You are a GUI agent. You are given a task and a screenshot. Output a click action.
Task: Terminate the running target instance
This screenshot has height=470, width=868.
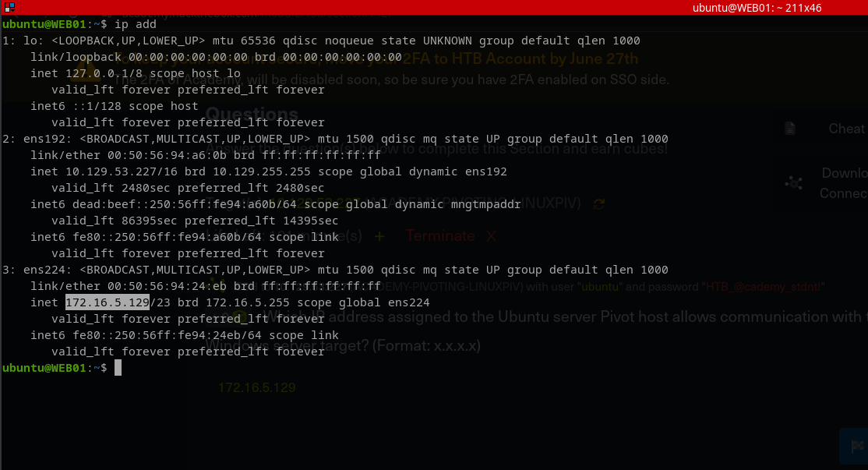click(439, 235)
